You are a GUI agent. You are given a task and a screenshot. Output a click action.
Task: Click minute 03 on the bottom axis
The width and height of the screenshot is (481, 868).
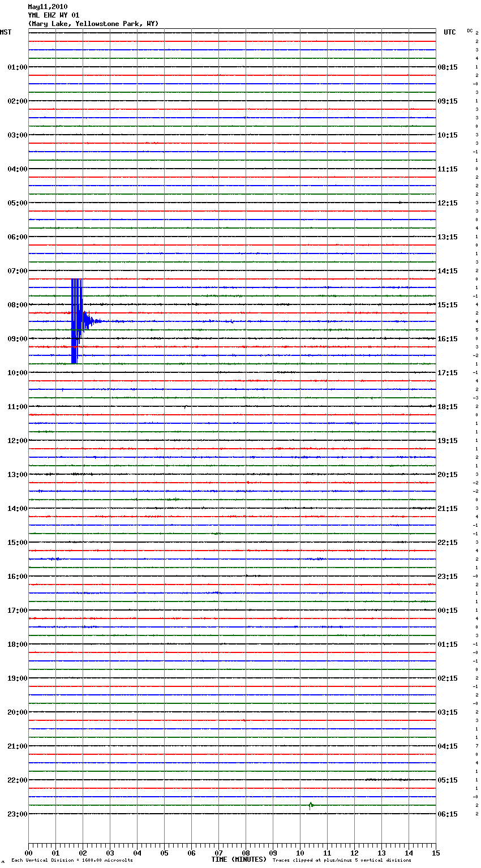coord(110,853)
